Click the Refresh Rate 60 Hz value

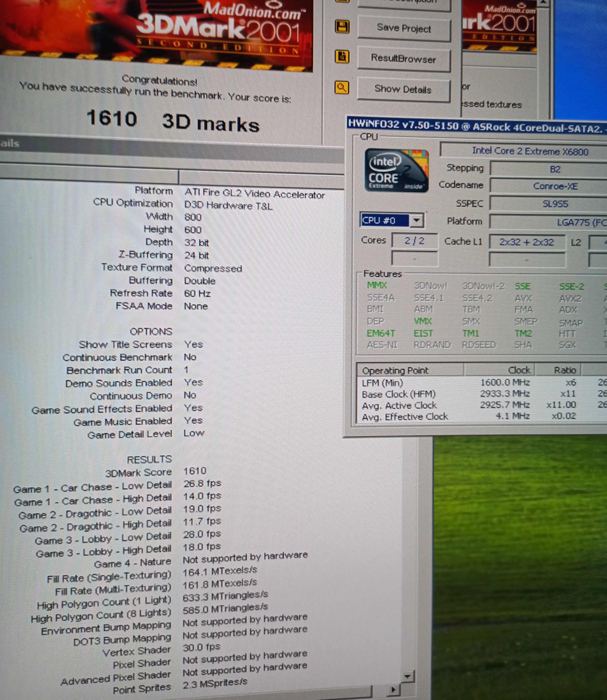pos(197,293)
